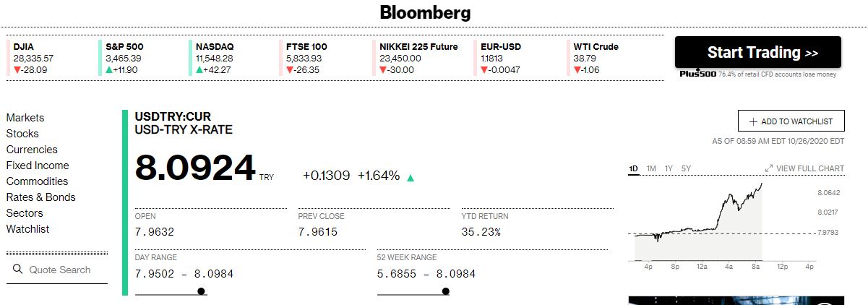Click the green up arrow under NASDAQ
This screenshot has height=305, width=868.
point(199,70)
